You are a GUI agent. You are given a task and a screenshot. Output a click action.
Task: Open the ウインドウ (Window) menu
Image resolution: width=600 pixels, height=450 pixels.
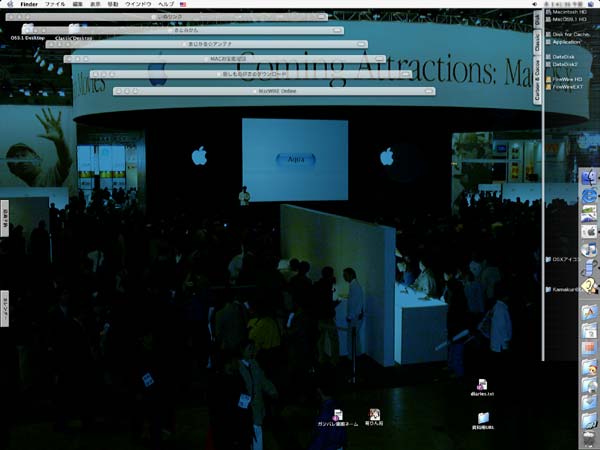(138, 4)
